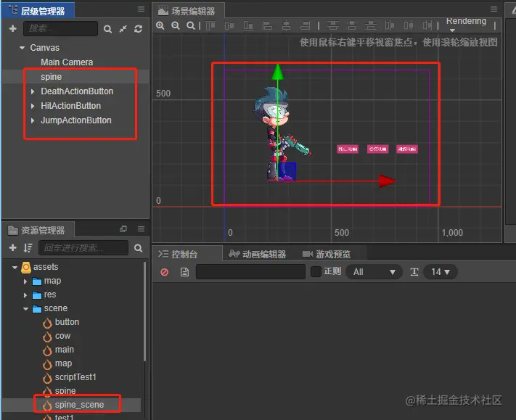Switch to the 控制台 tab
This screenshot has width=516, height=420.
click(187, 254)
